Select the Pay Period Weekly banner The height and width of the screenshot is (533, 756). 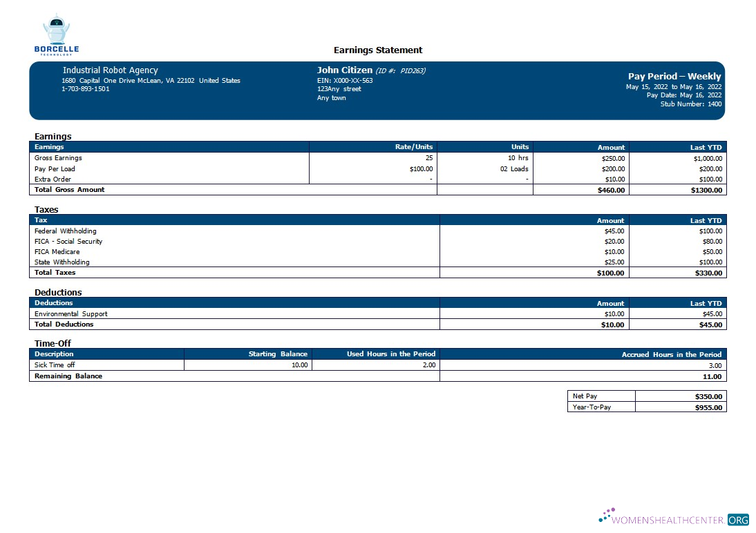coord(673,76)
